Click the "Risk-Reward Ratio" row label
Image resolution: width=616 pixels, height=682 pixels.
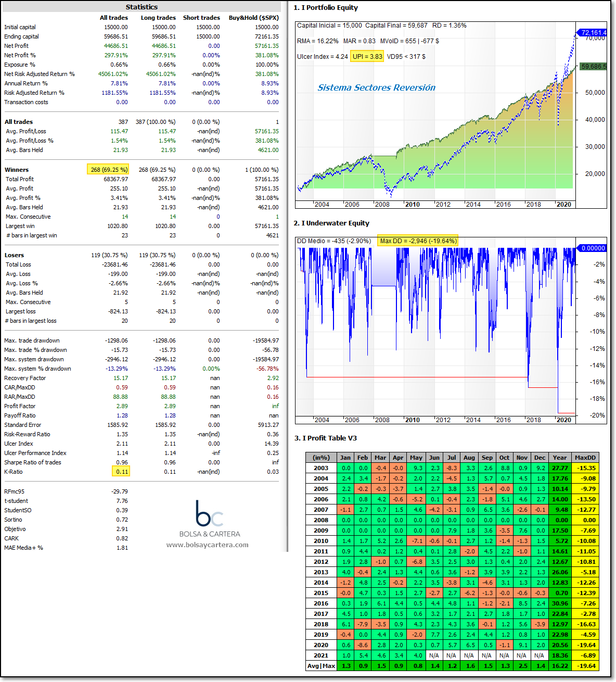point(27,434)
